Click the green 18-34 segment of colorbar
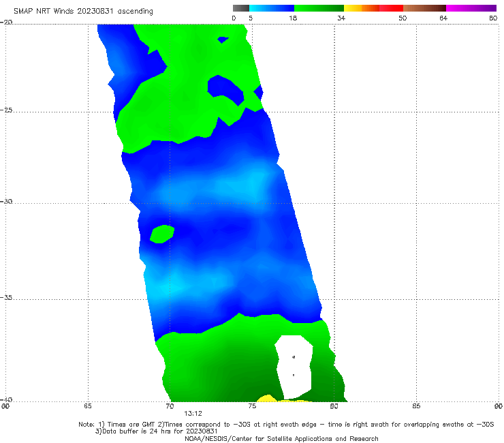The width and height of the screenshot is (504, 443). [319, 8]
